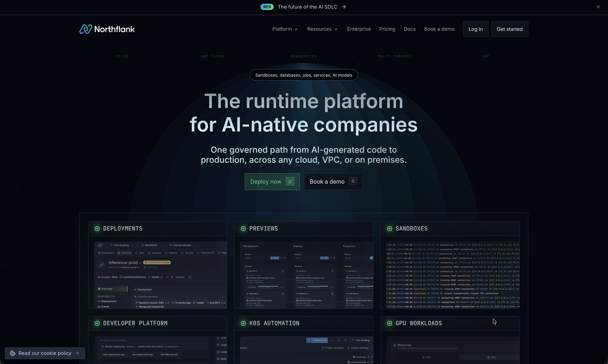Click the Run button in Development release

tap(275, 258)
